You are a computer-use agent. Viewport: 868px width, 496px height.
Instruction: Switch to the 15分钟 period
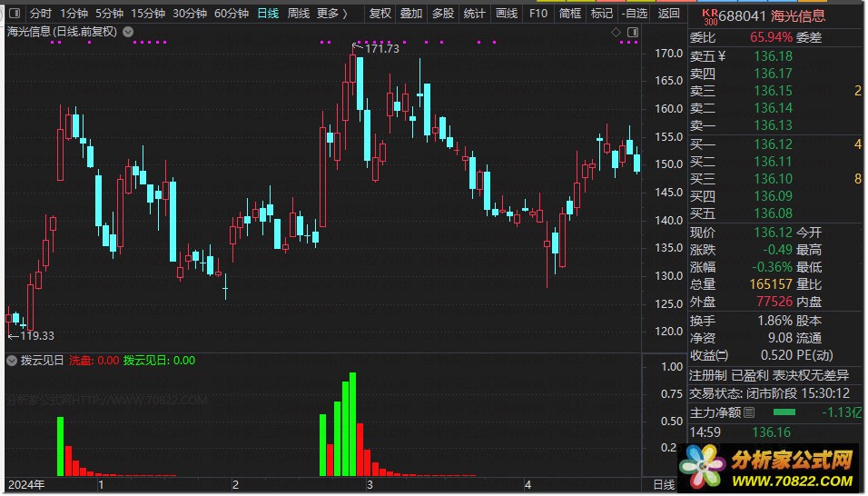tap(148, 14)
